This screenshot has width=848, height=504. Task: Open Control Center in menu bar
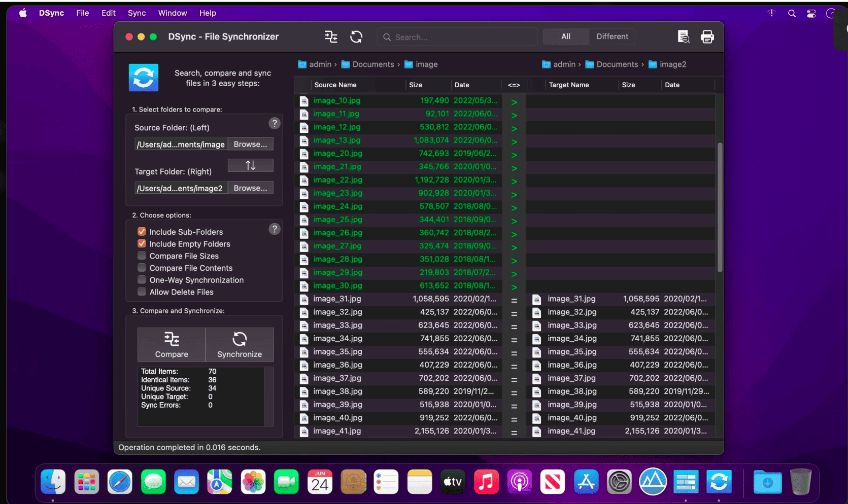(x=811, y=13)
